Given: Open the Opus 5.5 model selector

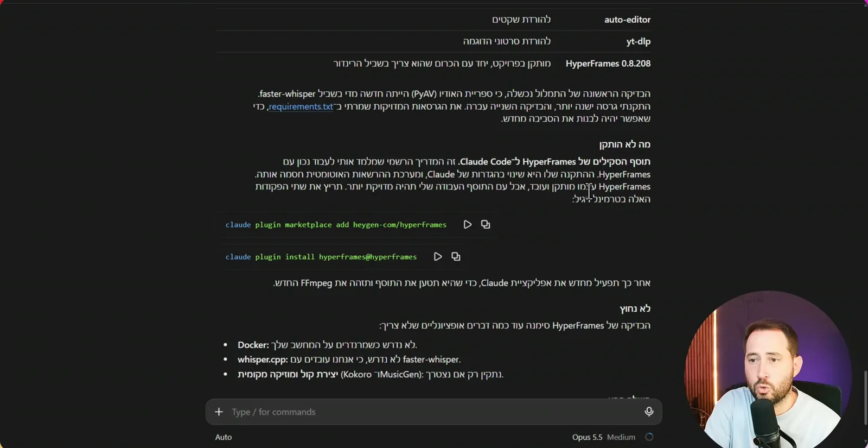Looking at the screenshot, I should click(x=587, y=437).
